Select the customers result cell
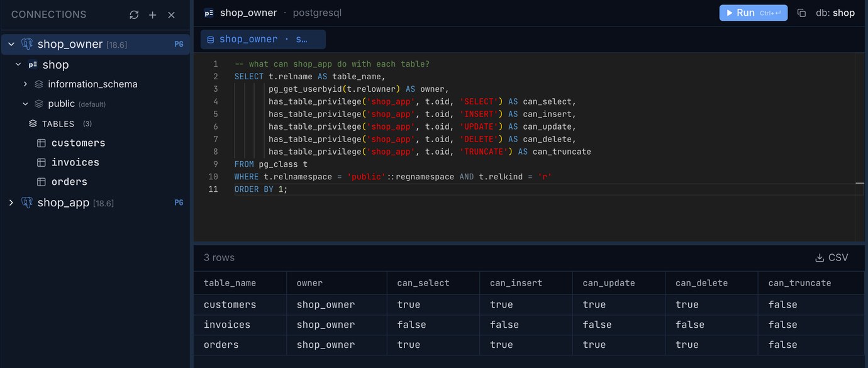 click(x=240, y=304)
